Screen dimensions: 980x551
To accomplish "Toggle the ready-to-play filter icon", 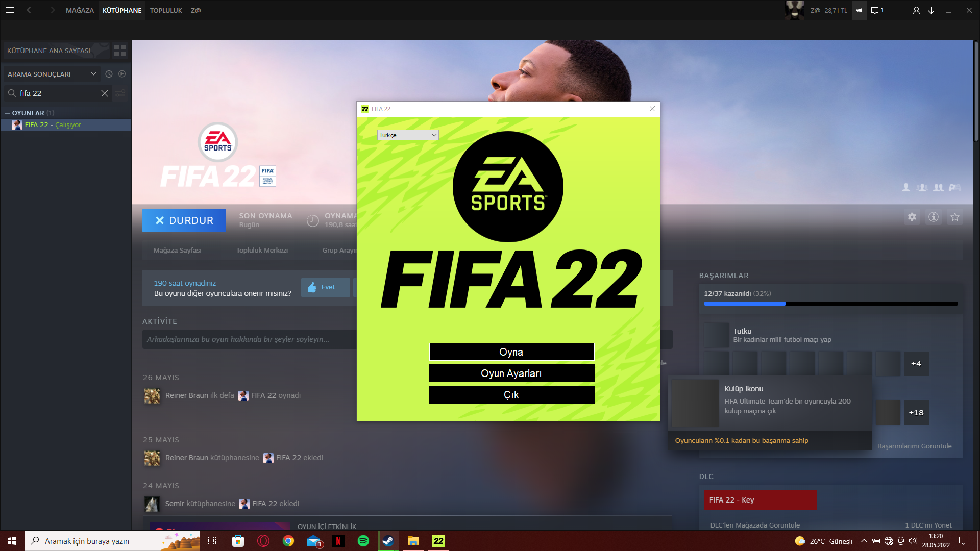I will pos(122,74).
